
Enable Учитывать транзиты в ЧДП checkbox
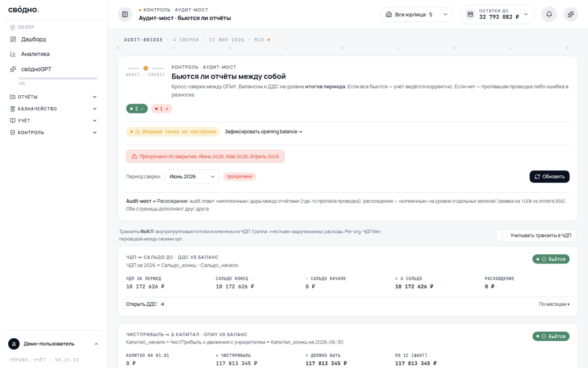[504, 236]
